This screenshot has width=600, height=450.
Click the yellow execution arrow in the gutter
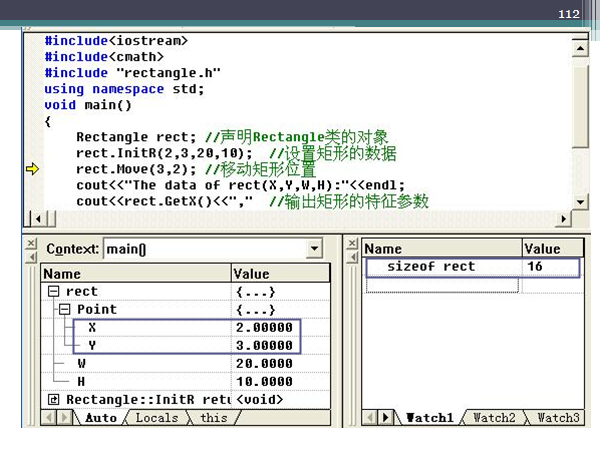coord(32,169)
